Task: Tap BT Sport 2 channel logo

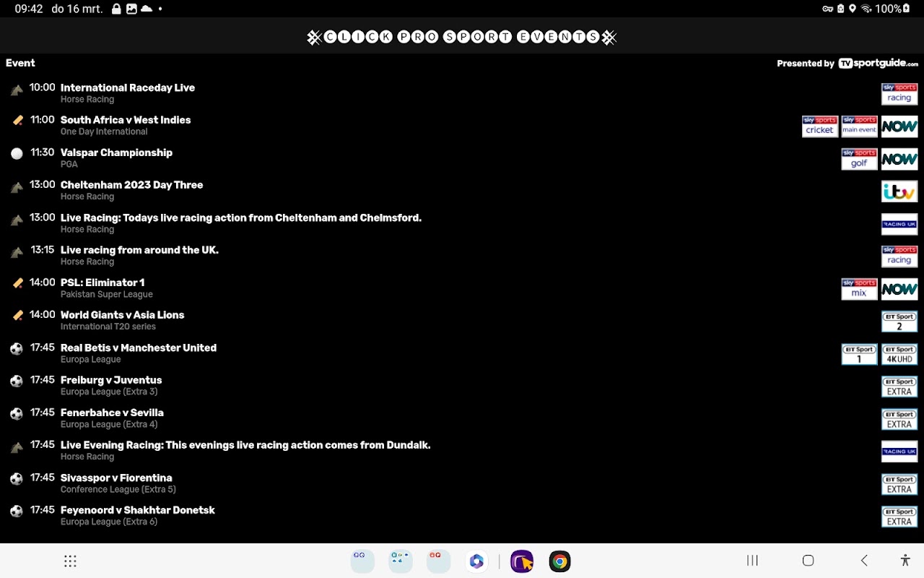Action: tap(899, 322)
